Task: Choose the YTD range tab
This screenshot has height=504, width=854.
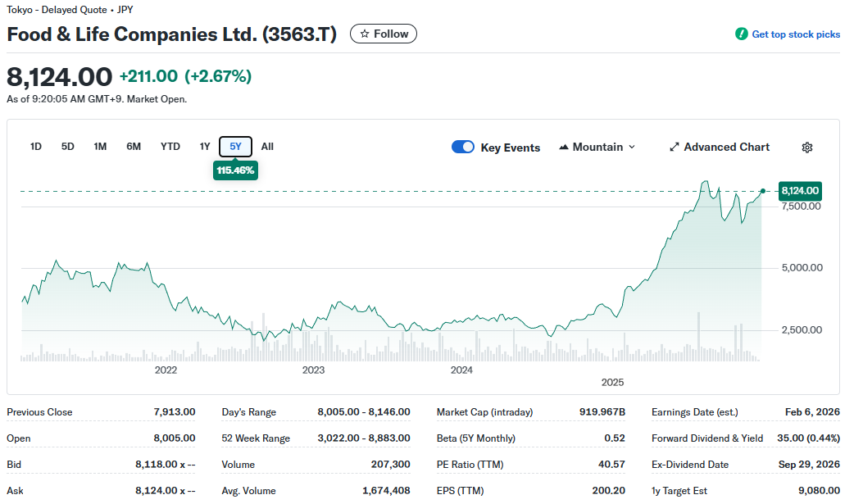Action: [x=170, y=147]
